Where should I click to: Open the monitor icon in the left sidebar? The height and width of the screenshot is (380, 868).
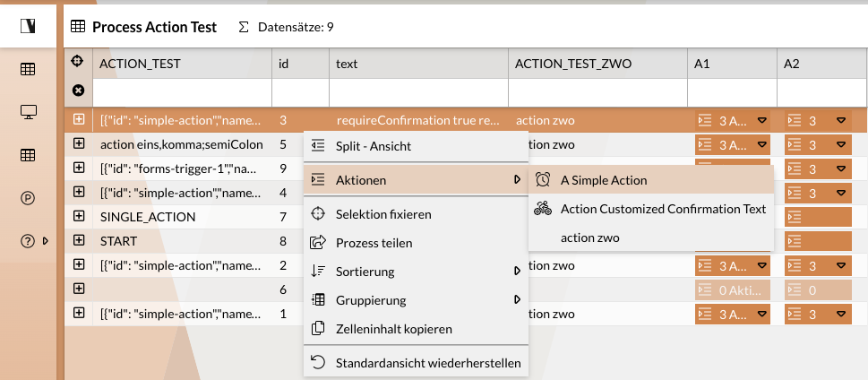(x=28, y=112)
